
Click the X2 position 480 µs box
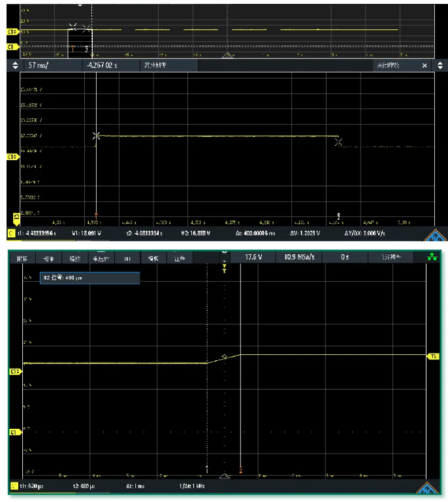[x=91, y=278]
